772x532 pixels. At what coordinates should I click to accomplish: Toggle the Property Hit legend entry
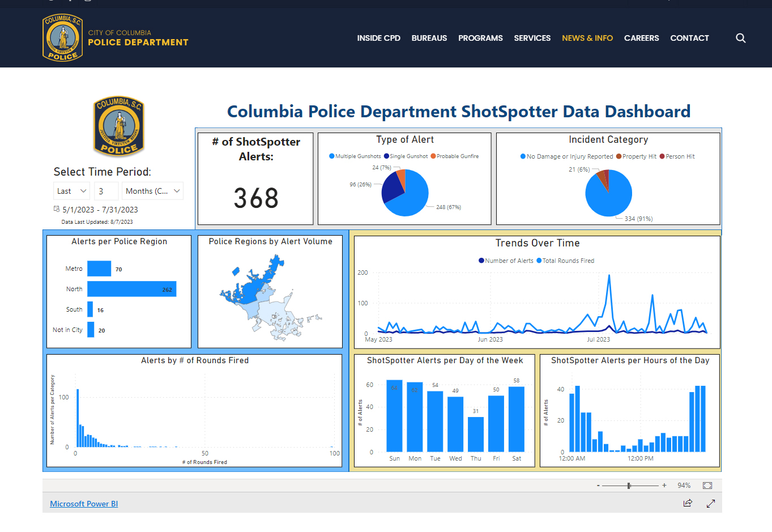pyautogui.click(x=636, y=156)
